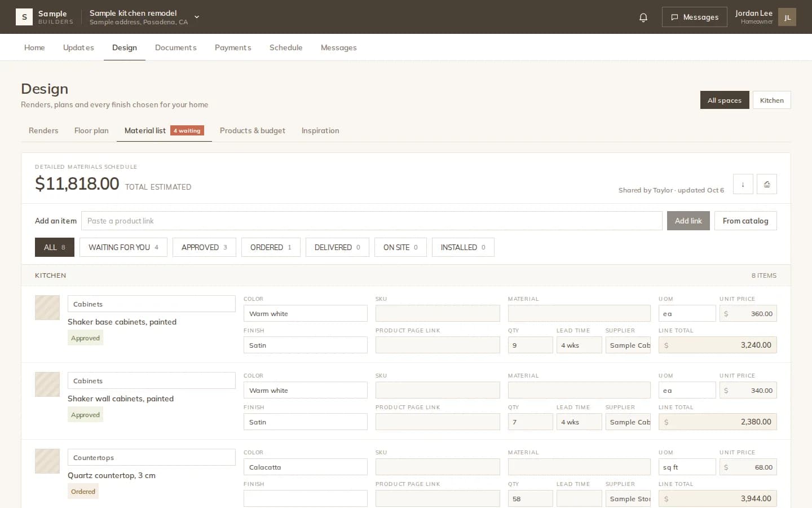Open the Products & budget sub-tab
812x508 pixels.
253,130
